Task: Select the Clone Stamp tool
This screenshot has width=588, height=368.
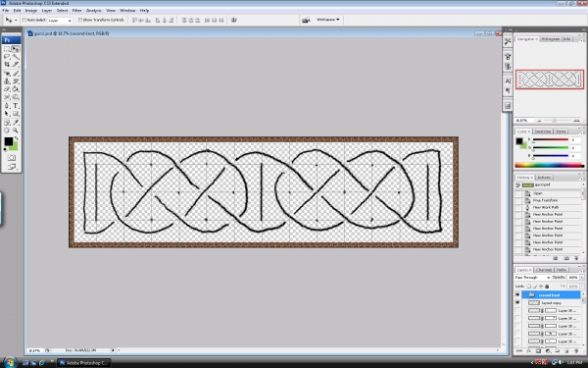Action: [7, 81]
